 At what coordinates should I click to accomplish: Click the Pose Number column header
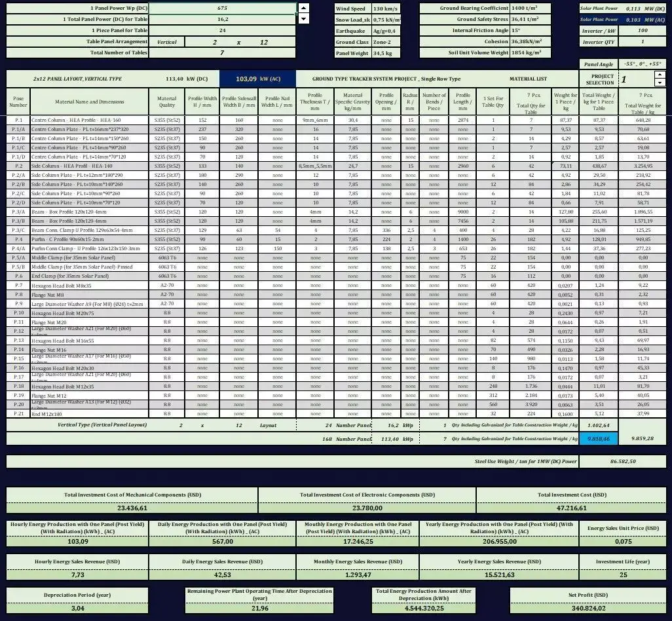(18, 102)
